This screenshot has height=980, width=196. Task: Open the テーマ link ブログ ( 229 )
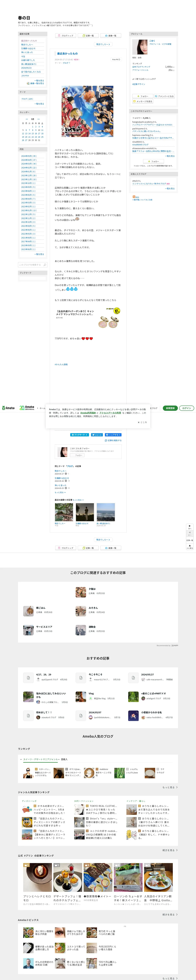coord(27,99)
